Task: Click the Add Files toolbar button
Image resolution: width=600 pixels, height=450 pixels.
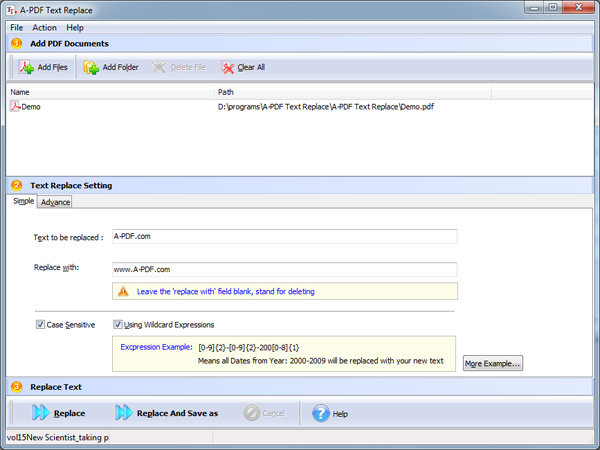Action: pyautogui.click(x=43, y=67)
